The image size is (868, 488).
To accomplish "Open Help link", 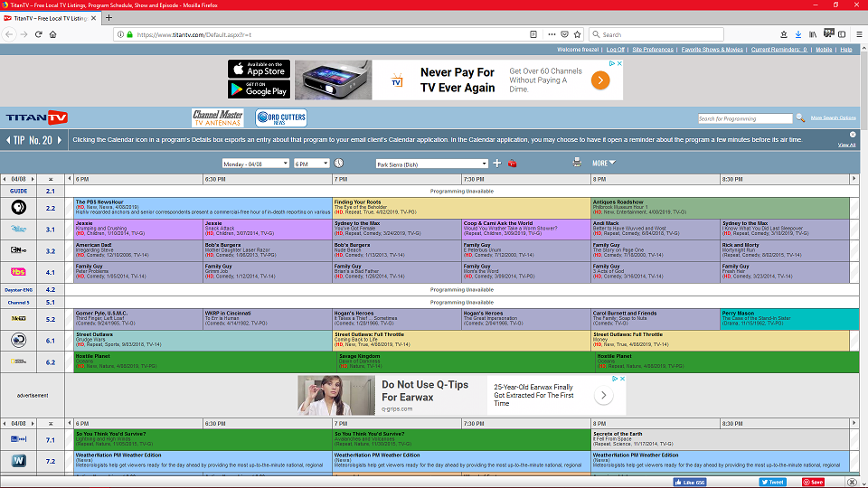I will pyautogui.click(x=846, y=49).
